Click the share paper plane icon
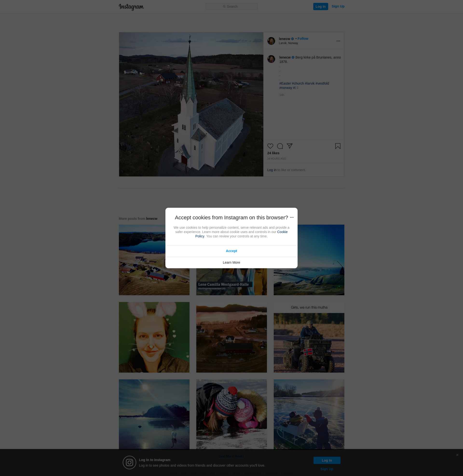The width and height of the screenshot is (463, 476). tap(289, 146)
